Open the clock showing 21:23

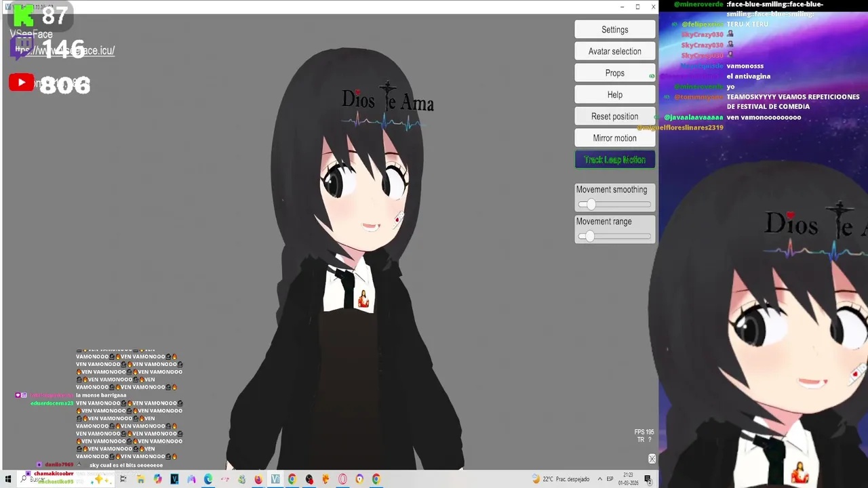tap(628, 479)
